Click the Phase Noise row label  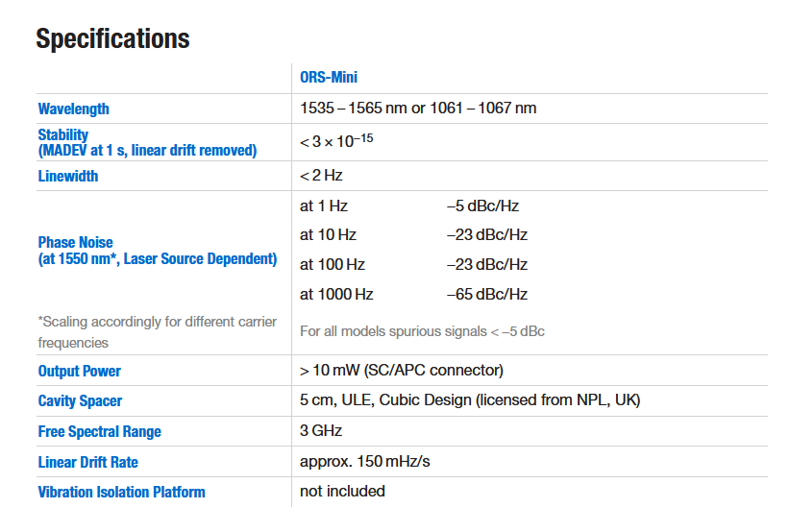[x=76, y=243]
